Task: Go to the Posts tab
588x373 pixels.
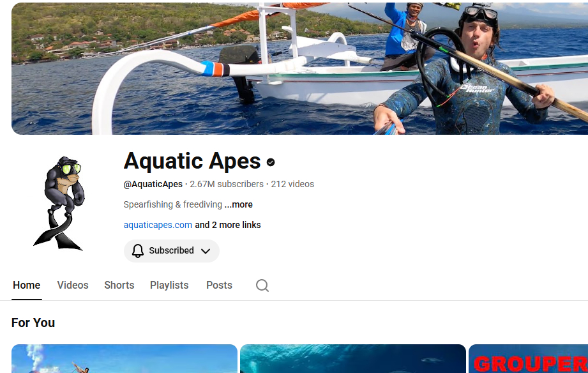Action: (219, 285)
